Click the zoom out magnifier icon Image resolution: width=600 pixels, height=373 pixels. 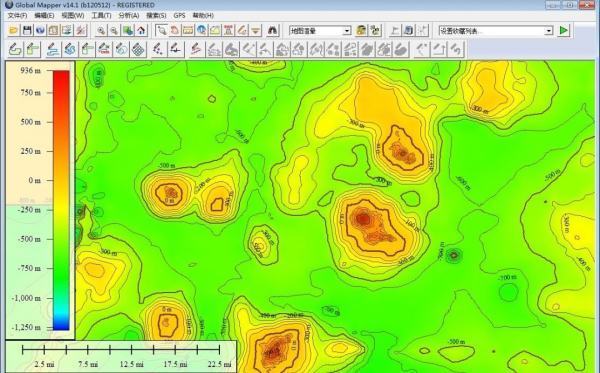pos(114,31)
